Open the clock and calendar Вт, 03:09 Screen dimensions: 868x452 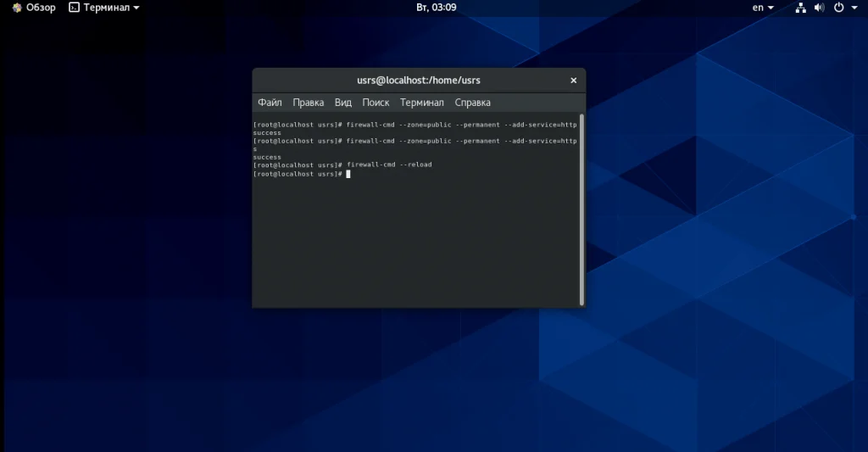pos(437,8)
